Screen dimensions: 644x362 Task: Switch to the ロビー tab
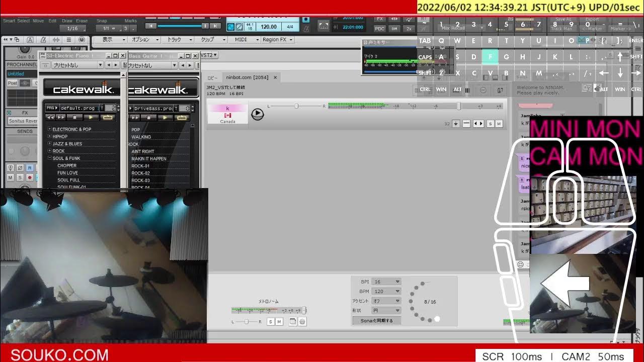pyautogui.click(x=213, y=77)
